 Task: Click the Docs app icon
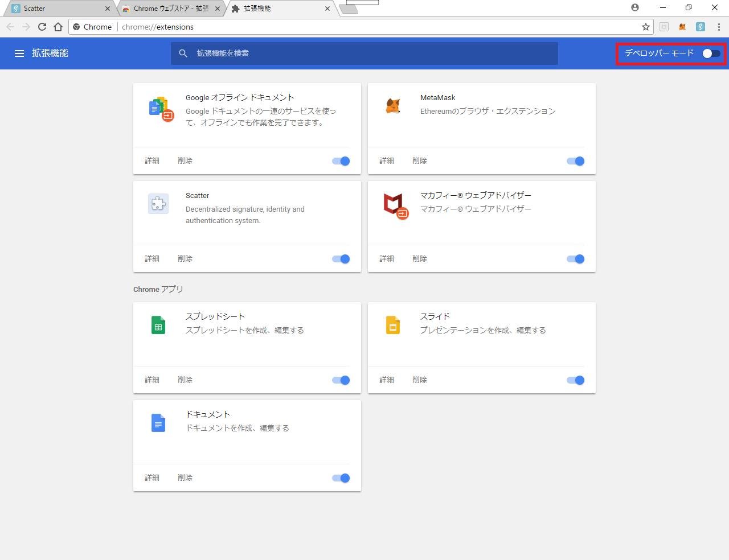(158, 423)
